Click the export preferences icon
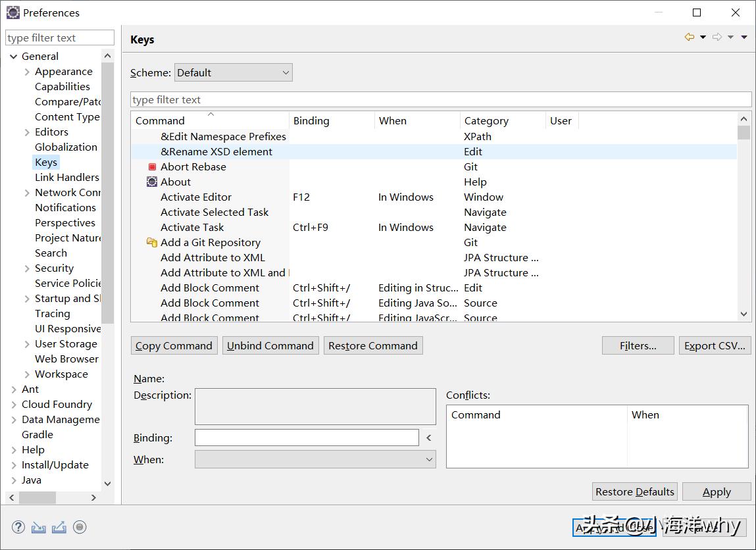 tap(59, 527)
